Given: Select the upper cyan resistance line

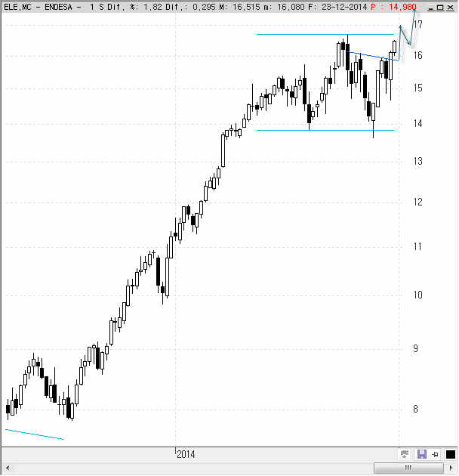Looking at the screenshot, I should click(325, 34).
